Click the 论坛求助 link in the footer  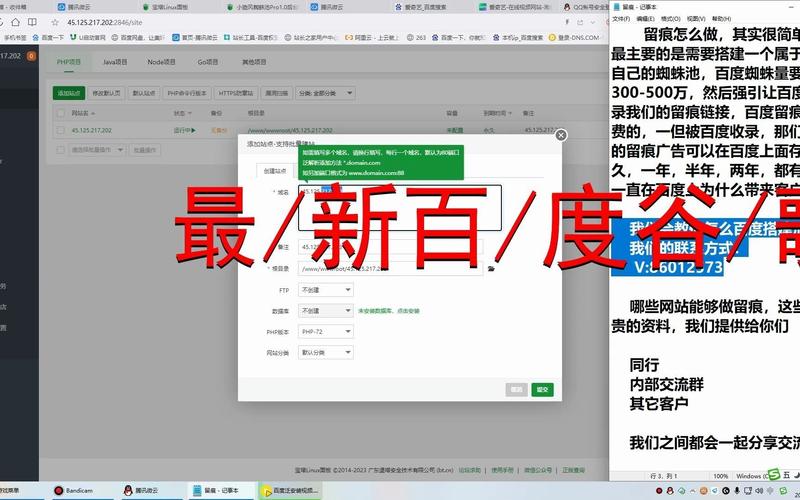[469, 470]
